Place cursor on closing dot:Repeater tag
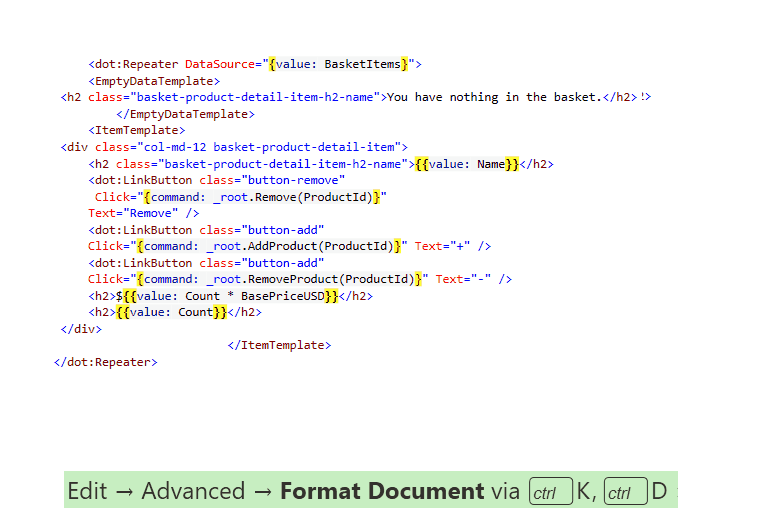This screenshot has width=774, height=531. click(106, 362)
